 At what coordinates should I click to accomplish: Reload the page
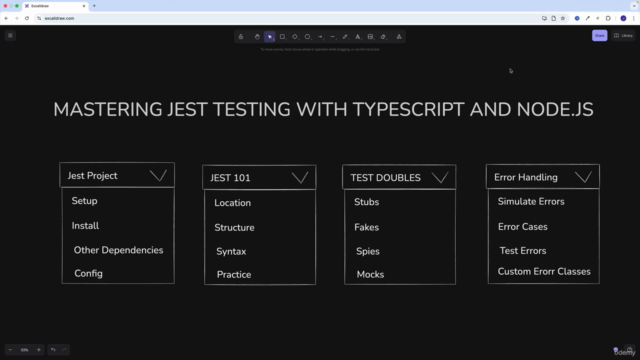click(x=27, y=18)
